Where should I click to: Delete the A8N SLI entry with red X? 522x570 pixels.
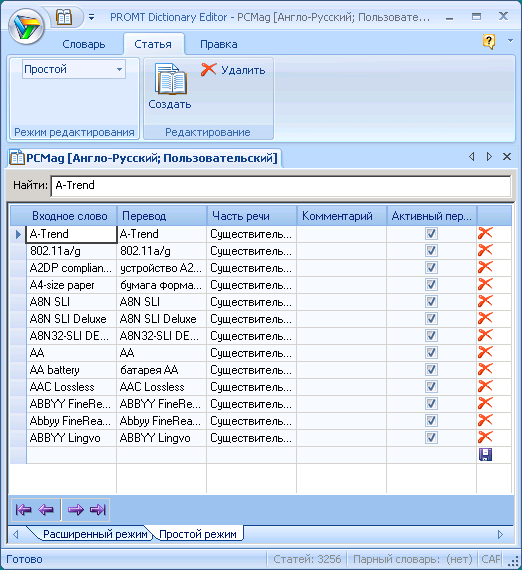click(485, 301)
